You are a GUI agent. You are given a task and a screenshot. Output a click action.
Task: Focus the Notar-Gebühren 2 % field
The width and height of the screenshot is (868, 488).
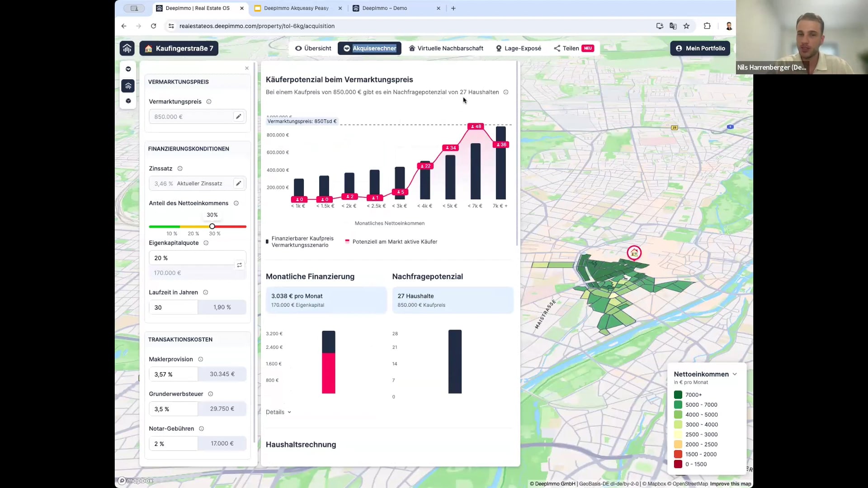(173, 444)
